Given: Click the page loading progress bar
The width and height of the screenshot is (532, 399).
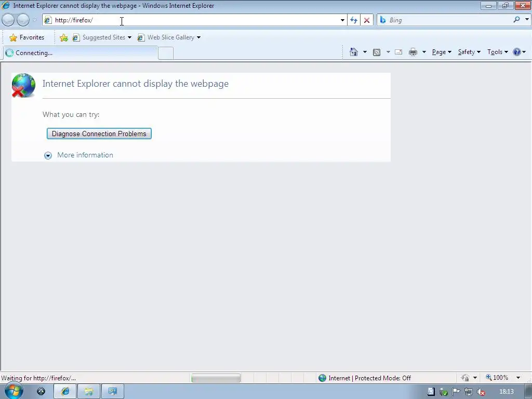Looking at the screenshot, I should [216, 378].
